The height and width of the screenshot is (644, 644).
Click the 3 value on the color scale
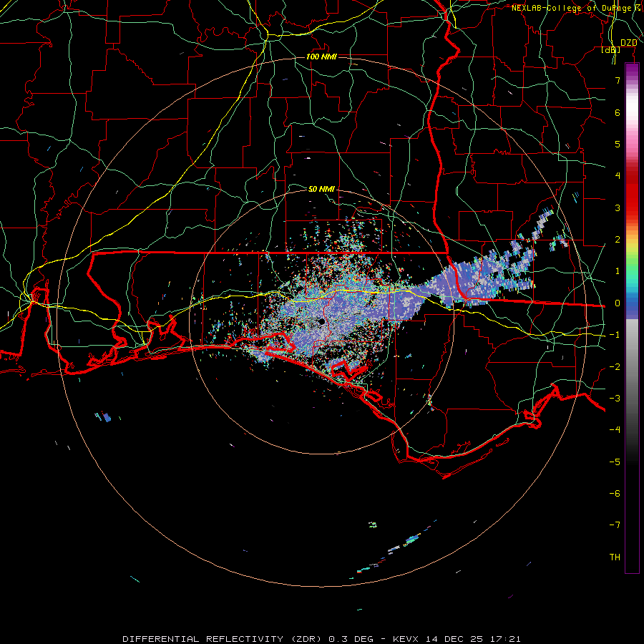point(618,208)
